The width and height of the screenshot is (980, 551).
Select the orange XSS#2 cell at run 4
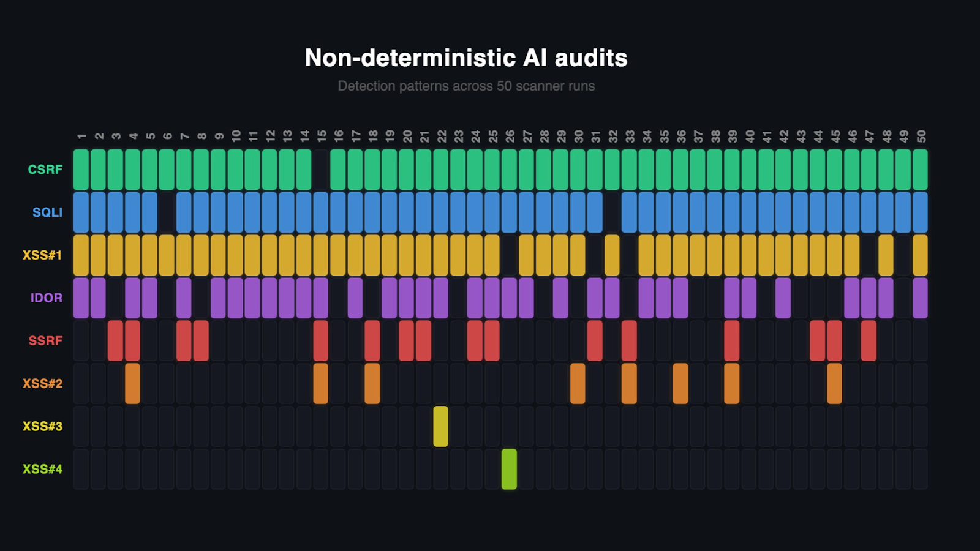click(x=132, y=383)
